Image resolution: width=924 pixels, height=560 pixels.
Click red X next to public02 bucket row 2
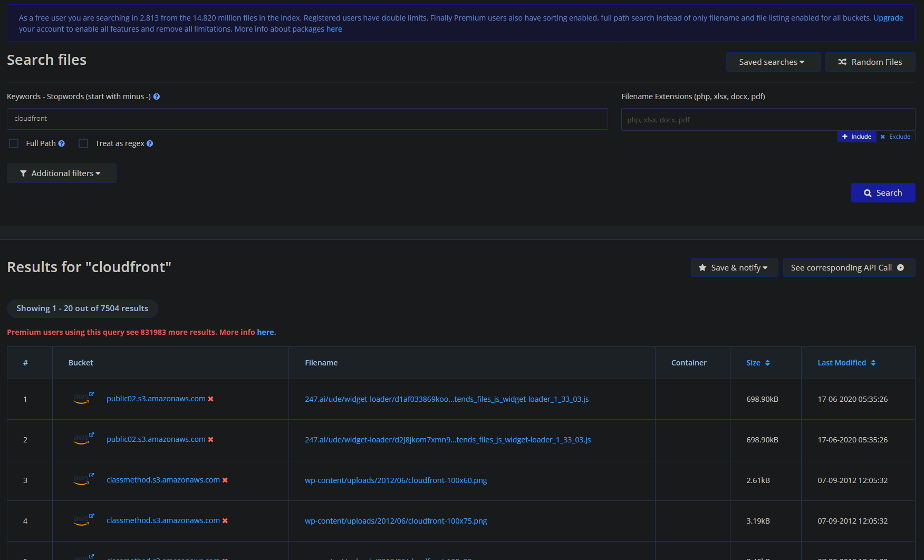point(211,440)
